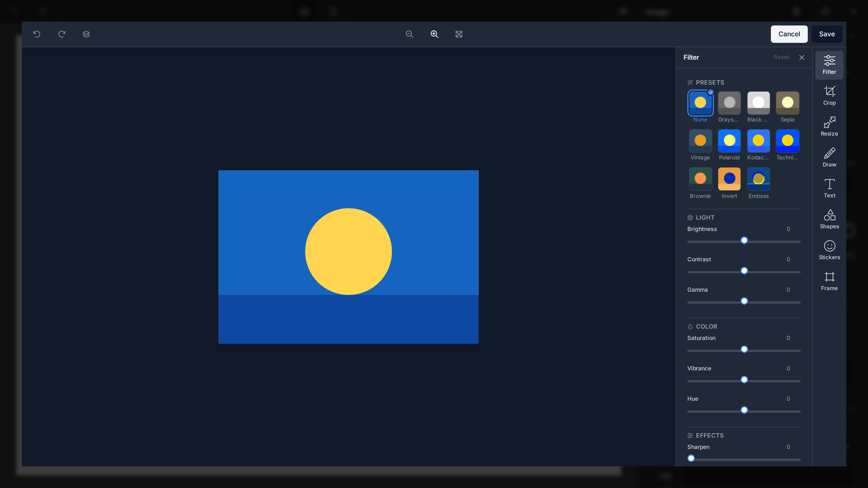Click the Hue value 0

coord(788,399)
